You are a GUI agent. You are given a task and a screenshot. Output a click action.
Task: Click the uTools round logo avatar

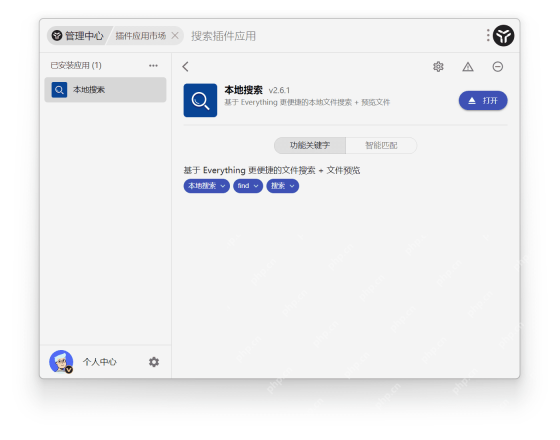504,35
